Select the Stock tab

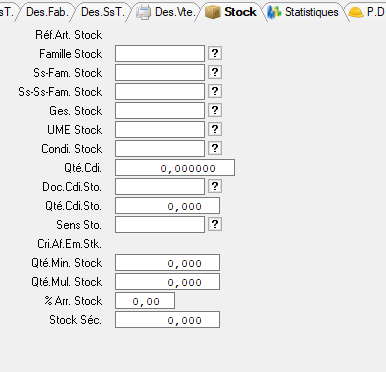coord(232,12)
